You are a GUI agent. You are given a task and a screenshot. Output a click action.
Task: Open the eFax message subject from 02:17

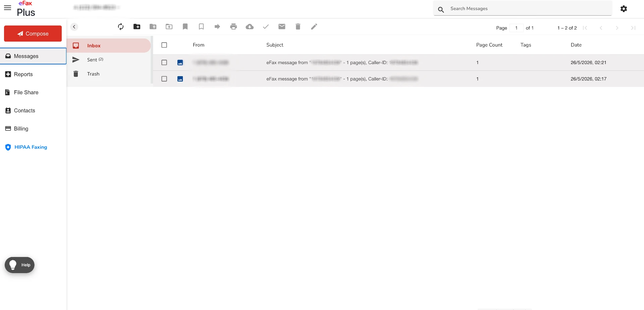point(342,79)
